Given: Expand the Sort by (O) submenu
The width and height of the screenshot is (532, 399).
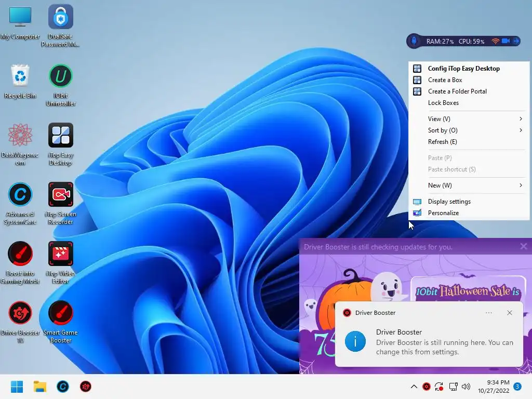Looking at the screenshot, I should click(469, 130).
